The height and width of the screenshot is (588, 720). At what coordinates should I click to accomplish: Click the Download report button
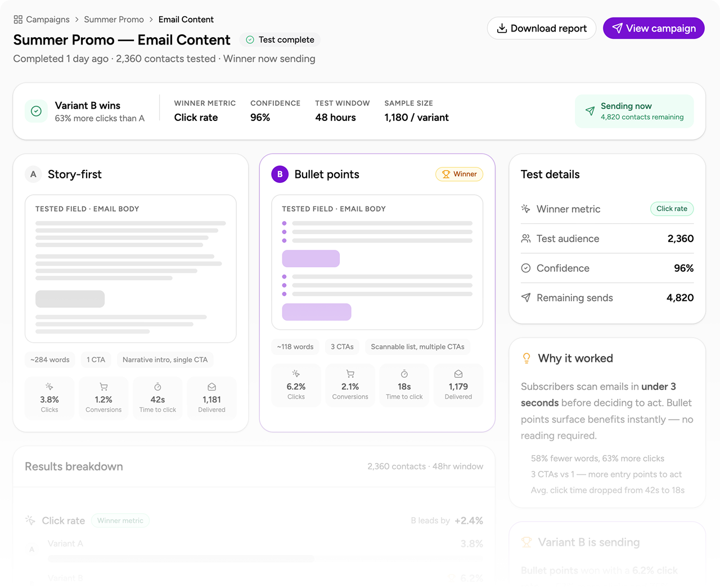[x=541, y=28]
